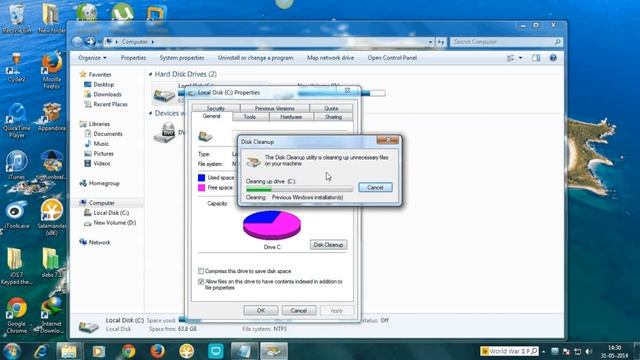Open Internet Download Manager desktop shortcut
The height and width of the screenshot is (360, 640).
[x=51, y=315]
